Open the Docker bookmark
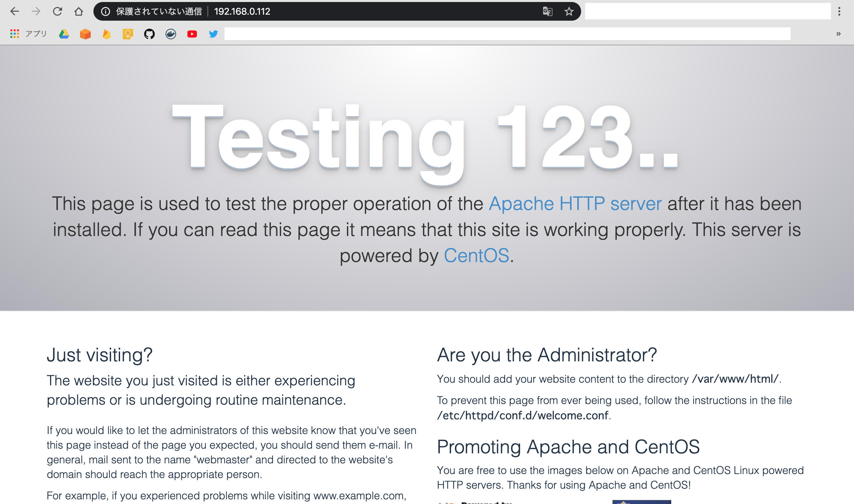 click(170, 34)
